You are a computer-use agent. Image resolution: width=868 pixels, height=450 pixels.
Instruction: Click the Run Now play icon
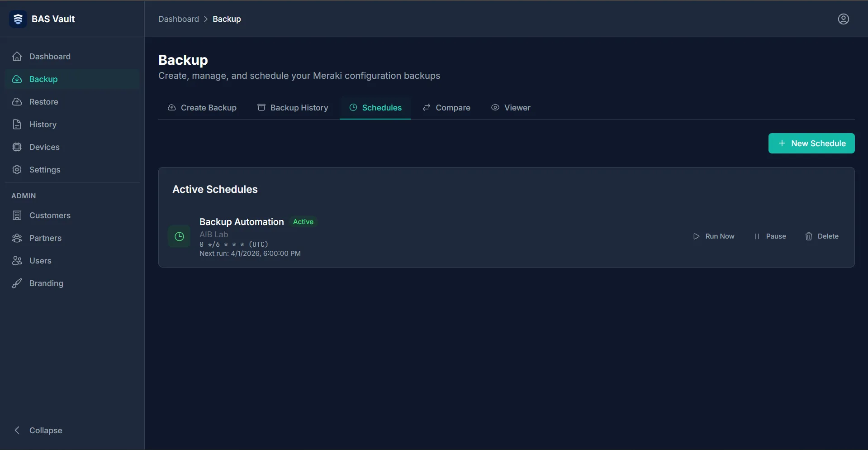tap(697, 236)
